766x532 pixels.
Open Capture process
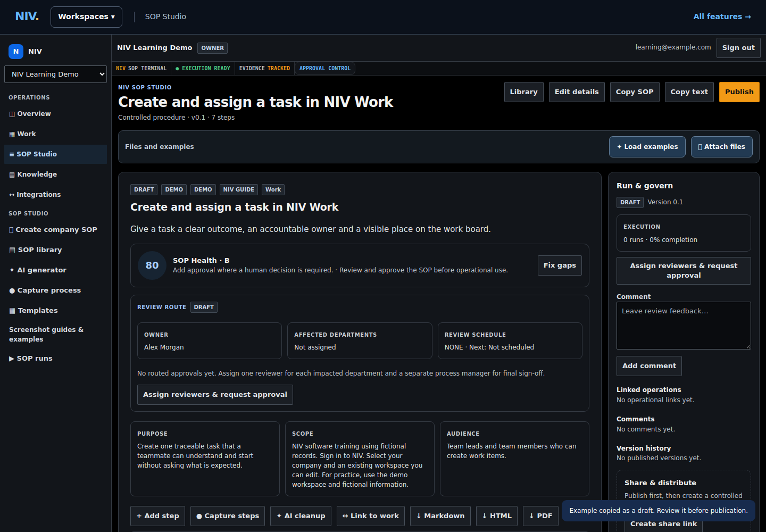[55, 290]
